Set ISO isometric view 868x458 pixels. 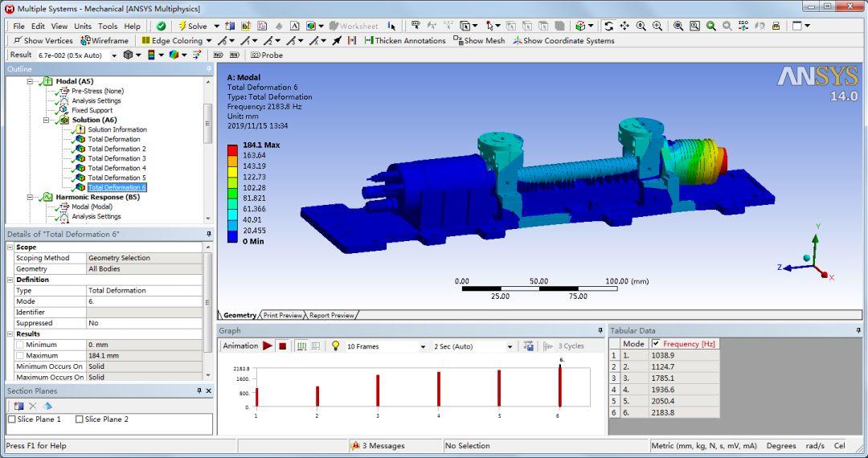coord(743,26)
